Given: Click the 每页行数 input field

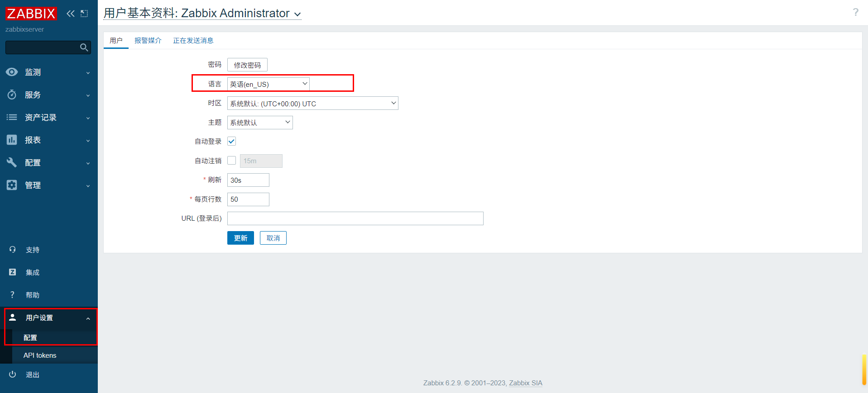Looking at the screenshot, I should click(248, 199).
